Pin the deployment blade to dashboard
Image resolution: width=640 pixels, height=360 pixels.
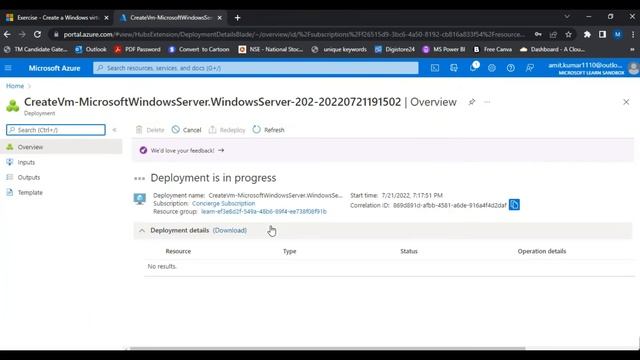pyautogui.click(x=471, y=102)
